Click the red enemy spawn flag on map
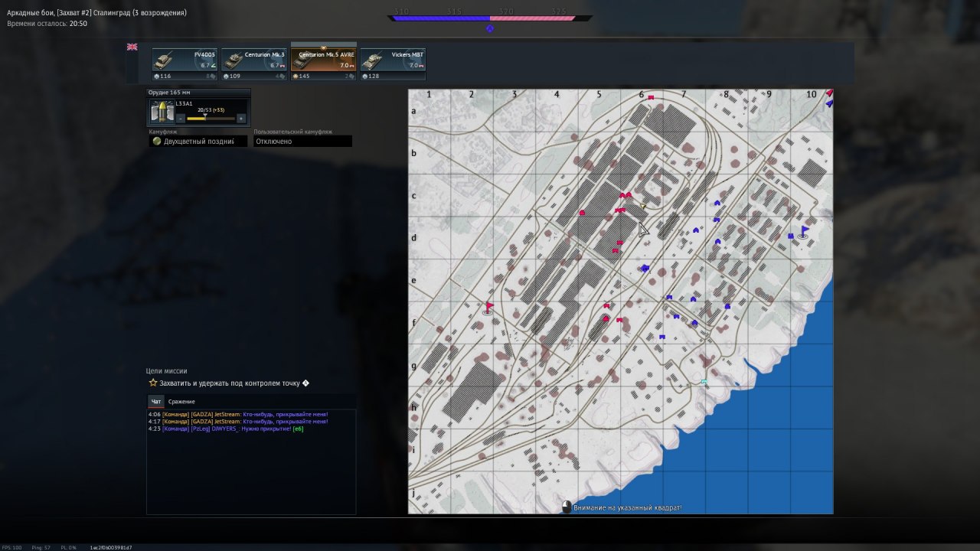Image resolution: width=980 pixels, height=551 pixels. tap(489, 308)
